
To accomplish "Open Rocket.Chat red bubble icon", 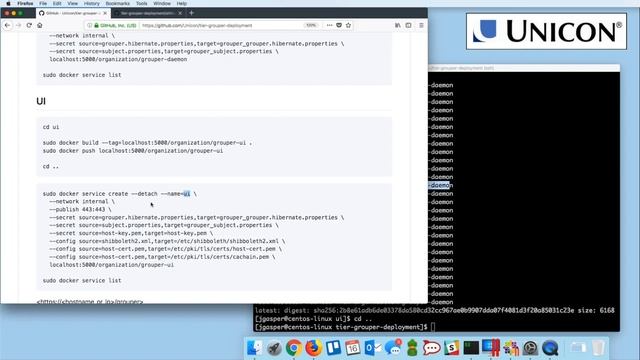I will pos(431,348).
